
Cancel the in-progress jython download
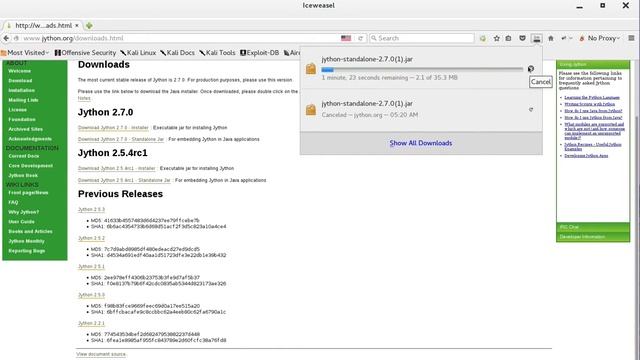pyautogui.click(x=531, y=69)
